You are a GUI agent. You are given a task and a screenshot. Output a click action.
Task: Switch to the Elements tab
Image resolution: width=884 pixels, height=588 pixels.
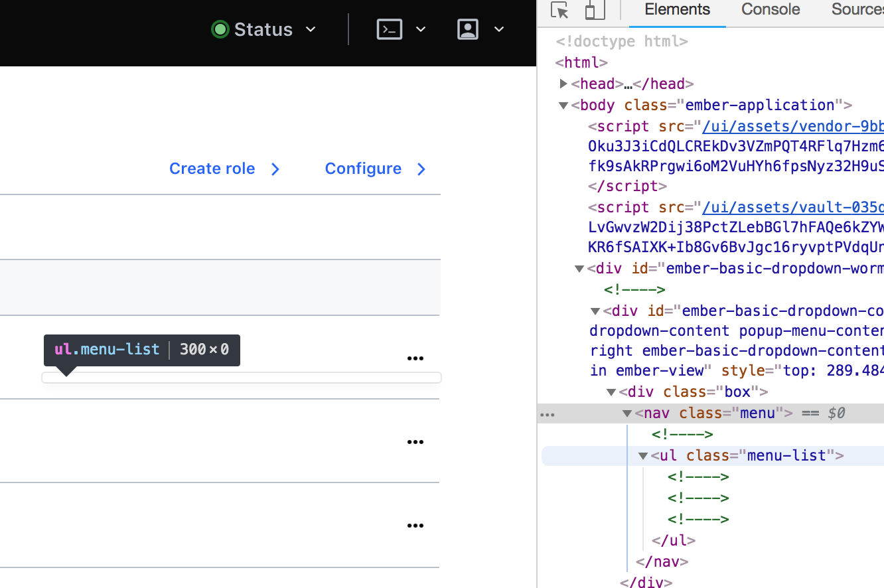click(678, 10)
